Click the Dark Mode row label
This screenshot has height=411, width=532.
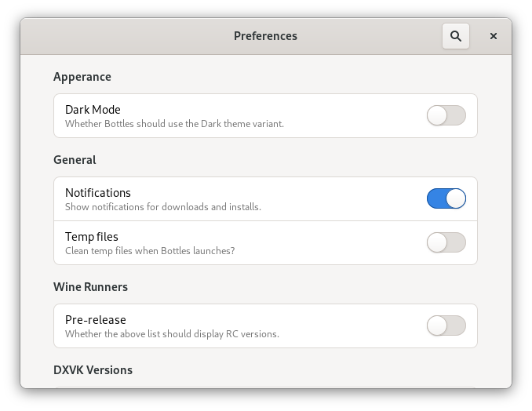tap(93, 110)
